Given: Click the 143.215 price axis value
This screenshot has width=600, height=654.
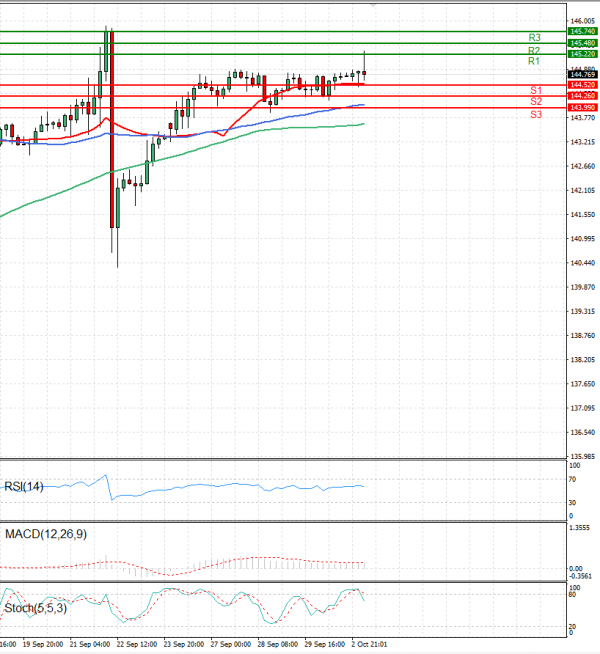Looking at the screenshot, I should tap(582, 142).
